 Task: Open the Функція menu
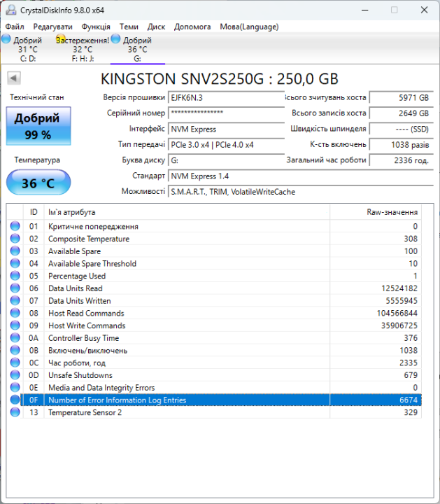point(96,27)
